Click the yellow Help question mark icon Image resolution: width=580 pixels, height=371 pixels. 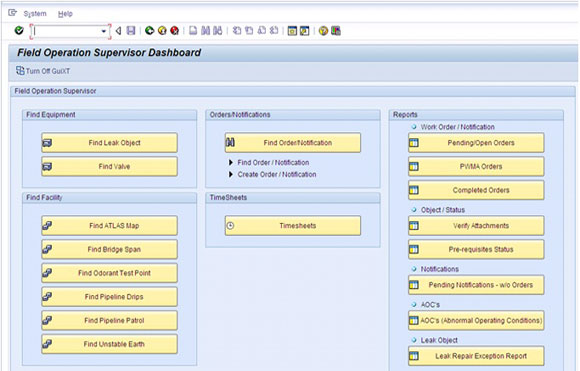323,31
